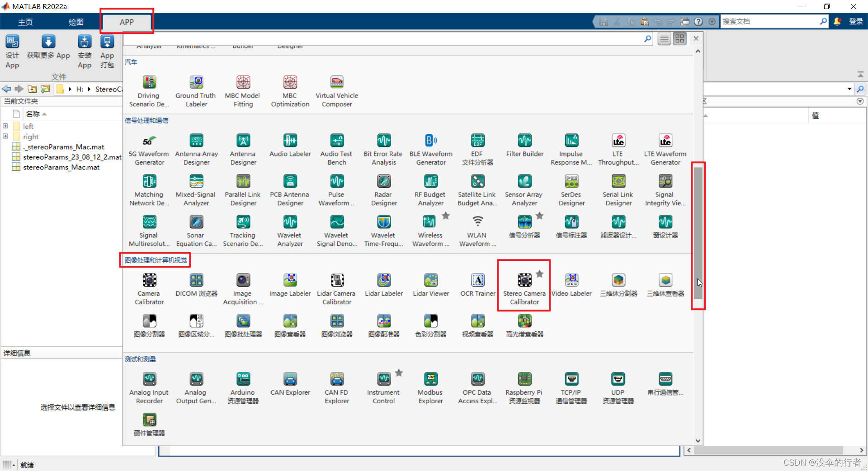Launch Arduino resource manager app

243,388
